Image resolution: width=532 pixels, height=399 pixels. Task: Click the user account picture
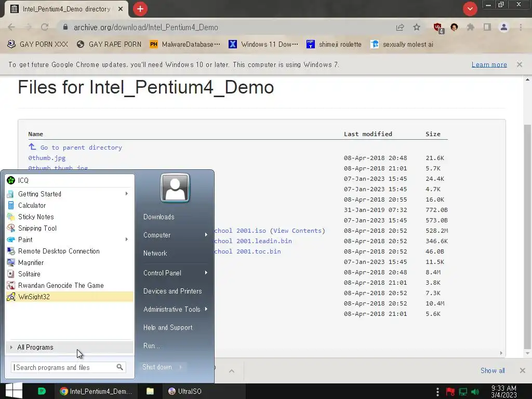(x=175, y=188)
